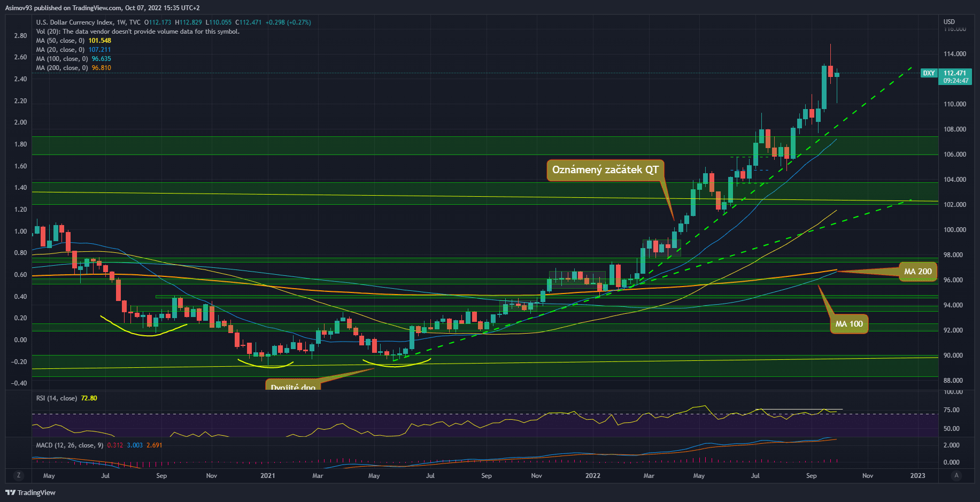
Task: Open the USD currency selector on price axis
Action: [949, 22]
